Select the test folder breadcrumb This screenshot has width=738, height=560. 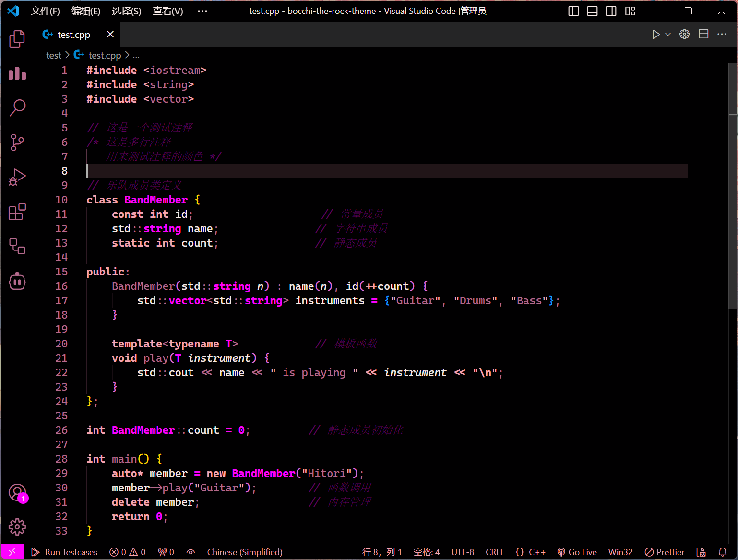(54, 56)
